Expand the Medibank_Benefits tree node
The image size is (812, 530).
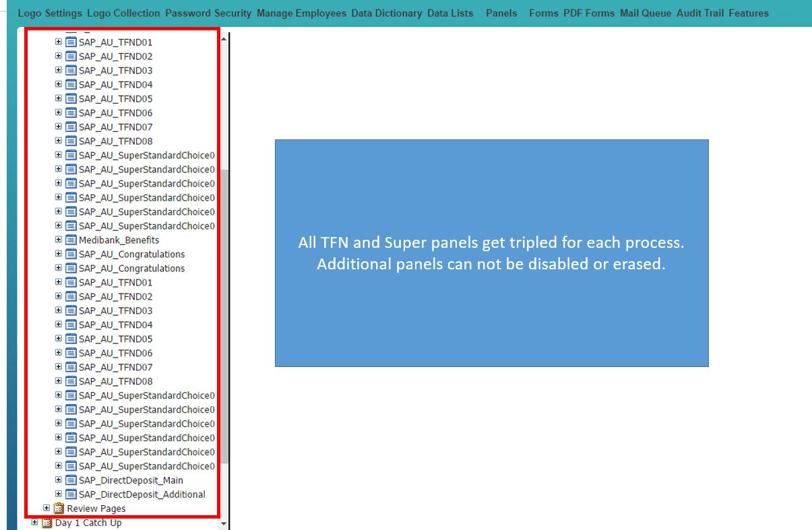[x=59, y=240]
